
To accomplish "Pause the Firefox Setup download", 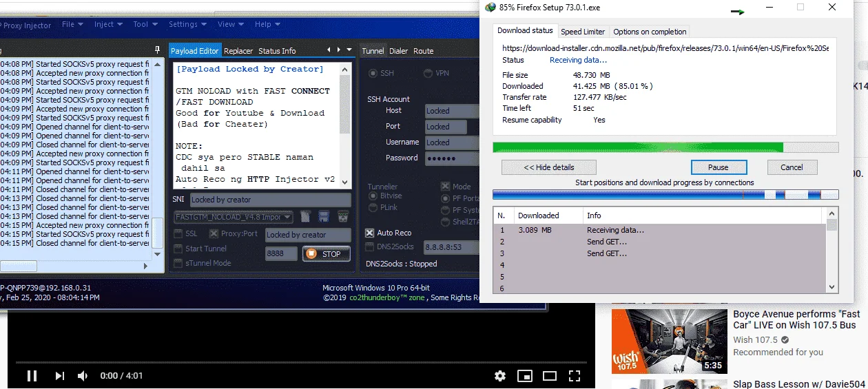I will point(719,167).
